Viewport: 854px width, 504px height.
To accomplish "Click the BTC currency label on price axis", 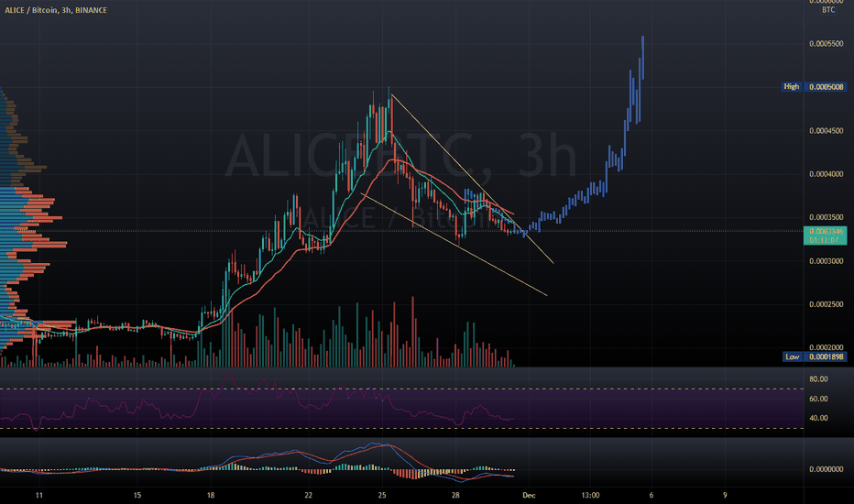I will coord(828,10).
